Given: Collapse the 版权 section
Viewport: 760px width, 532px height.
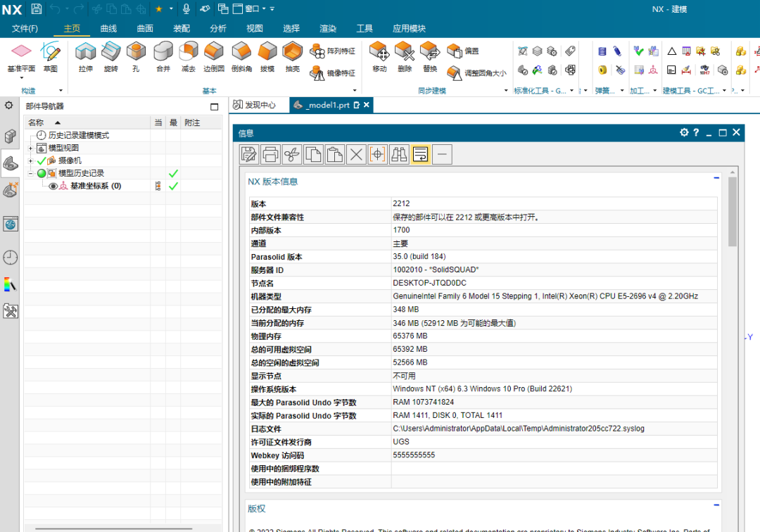Looking at the screenshot, I should tap(716, 505).
